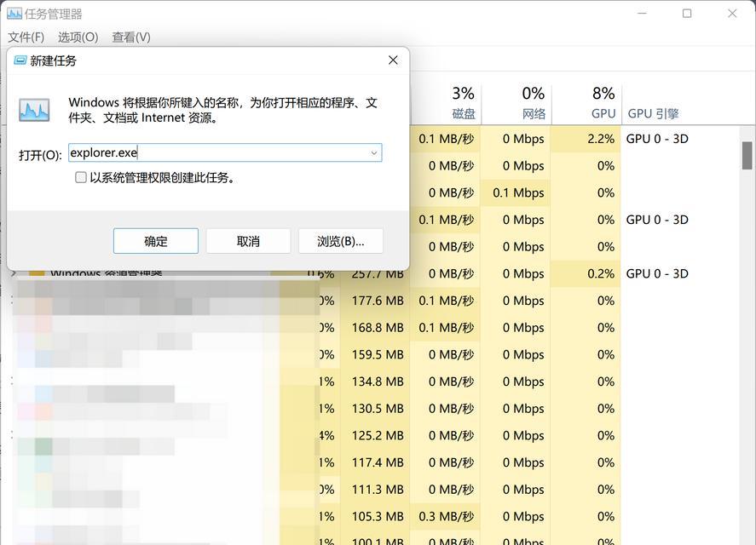This screenshot has height=545, width=756.
Task: Select the 130.5 MB memory cell
Action: pyautogui.click(x=375, y=409)
